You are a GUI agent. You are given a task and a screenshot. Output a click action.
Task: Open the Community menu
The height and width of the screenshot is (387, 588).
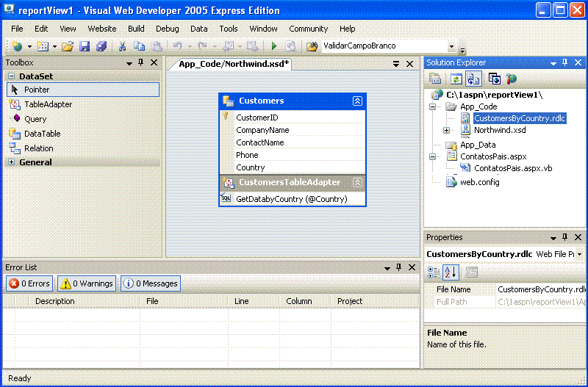(308, 29)
